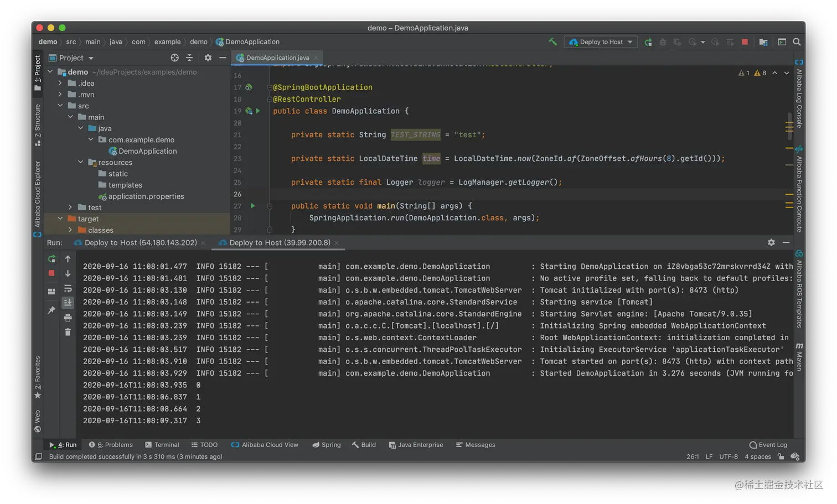This screenshot has height=504, width=837.
Task: Clear console output with trash icon
Action: pos(68,332)
